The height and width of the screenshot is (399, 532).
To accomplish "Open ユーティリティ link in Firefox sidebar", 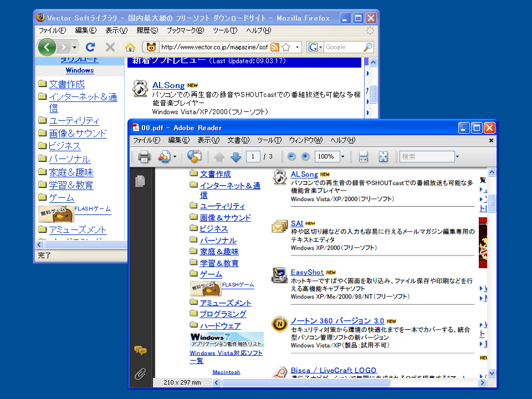I will tap(74, 121).
